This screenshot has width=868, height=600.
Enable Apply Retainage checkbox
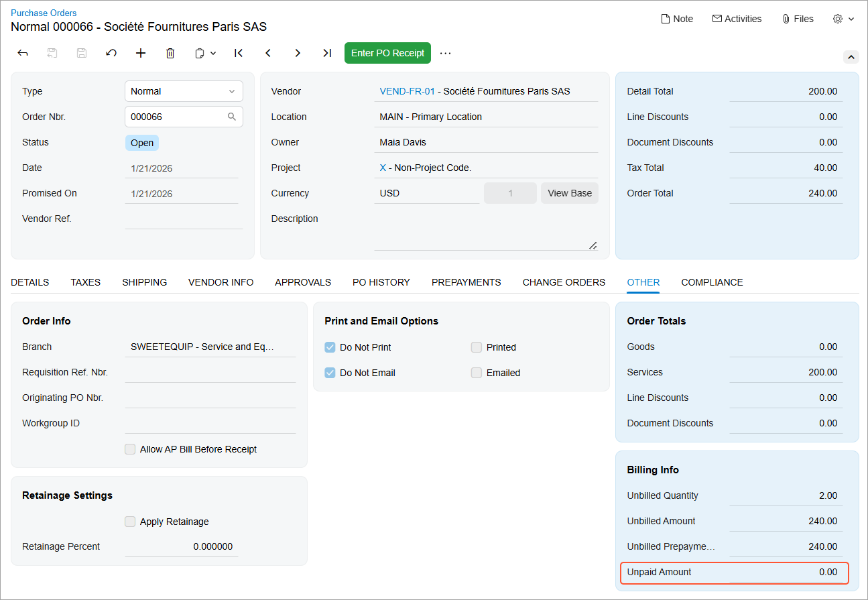click(130, 522)
